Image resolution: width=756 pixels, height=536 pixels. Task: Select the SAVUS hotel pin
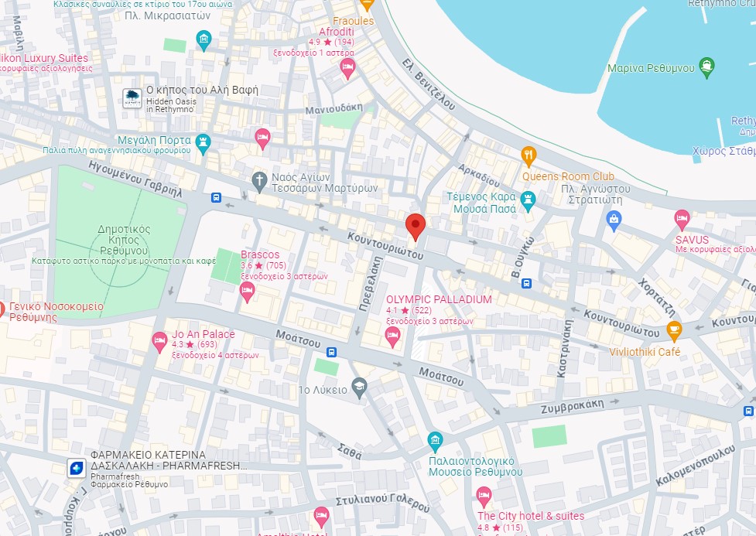(x=681, y=220)
